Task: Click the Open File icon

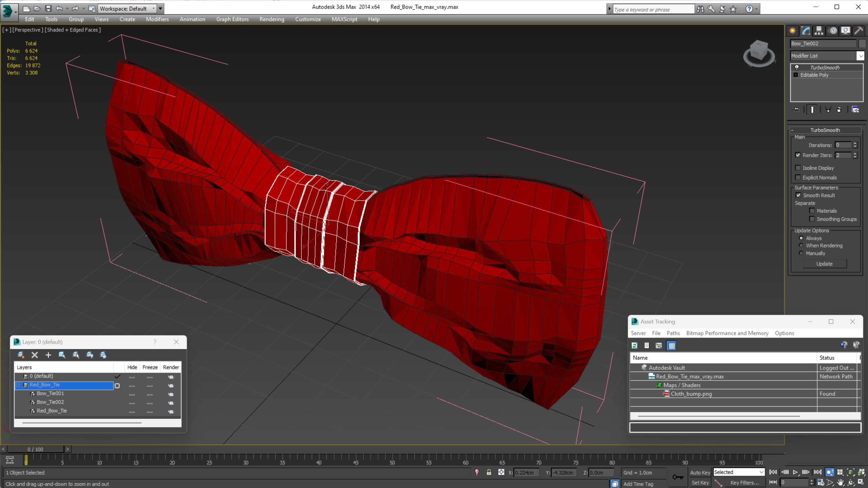Action: pyautogui.click(x=37, y=9)
